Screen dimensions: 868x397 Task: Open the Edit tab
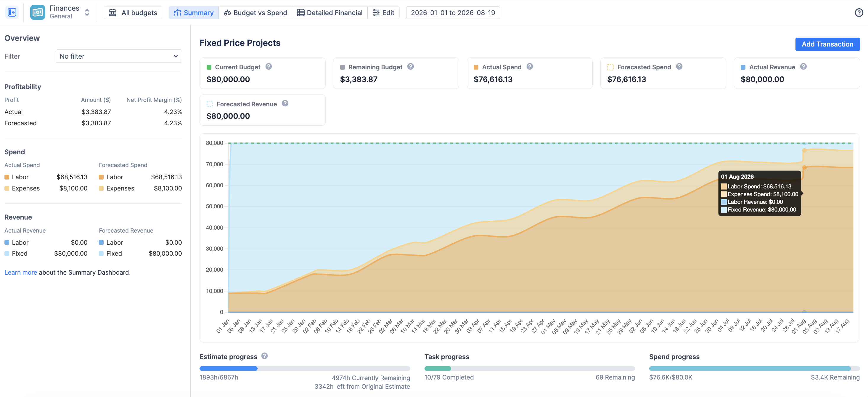tap(383, 13)
